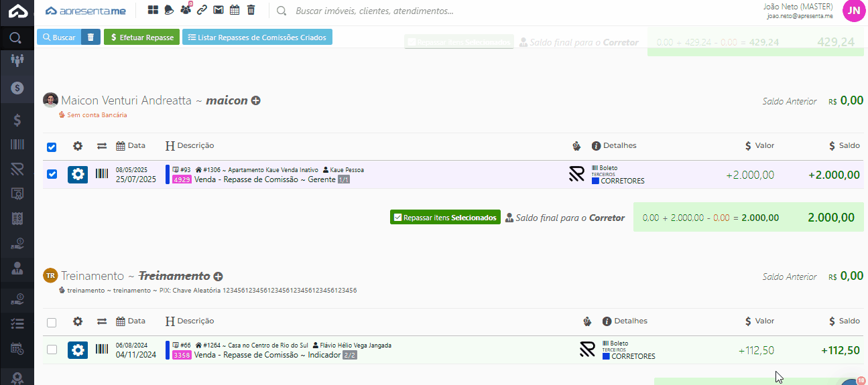Click Listar Repasses de Comissões Criados
The image size is (868, 385).
[x=257, y=37]
